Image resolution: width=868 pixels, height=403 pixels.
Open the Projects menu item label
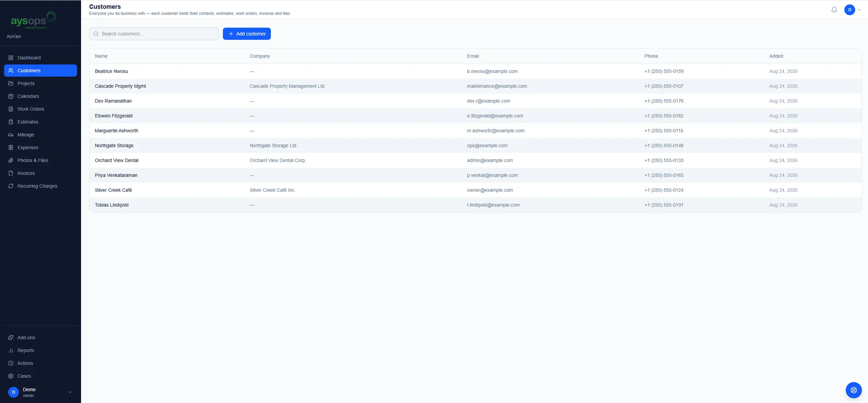pyautogui.click(x=26, y=83)
